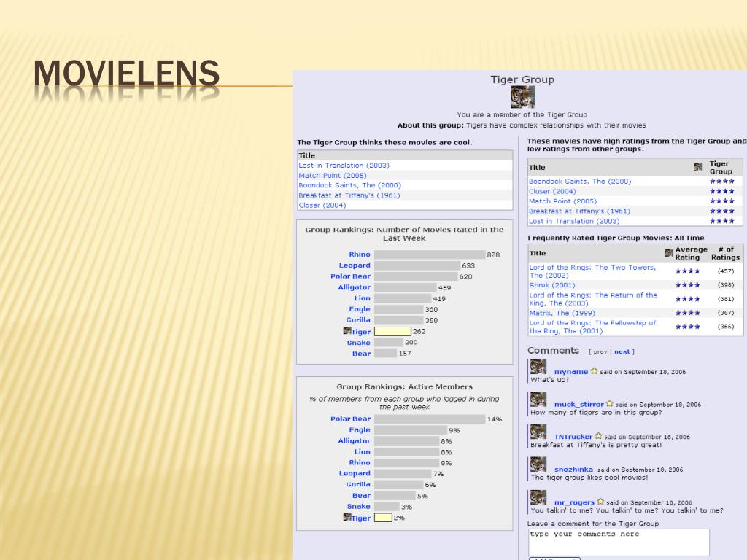The image size is (747, 560).
Task: Click tiger avatar next to muck_stirrer comment
Action: (538, 400)
